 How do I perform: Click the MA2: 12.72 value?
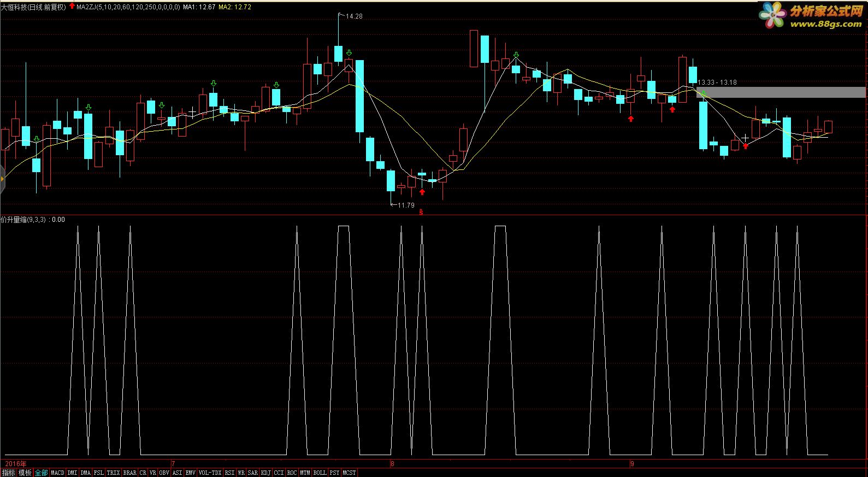(x=235, y=7)
